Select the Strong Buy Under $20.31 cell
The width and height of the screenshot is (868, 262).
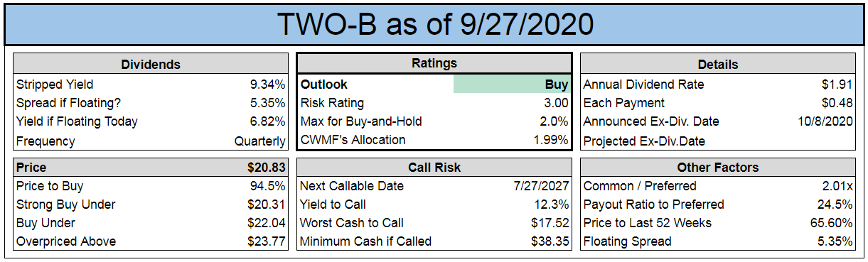tap(264, 204)
